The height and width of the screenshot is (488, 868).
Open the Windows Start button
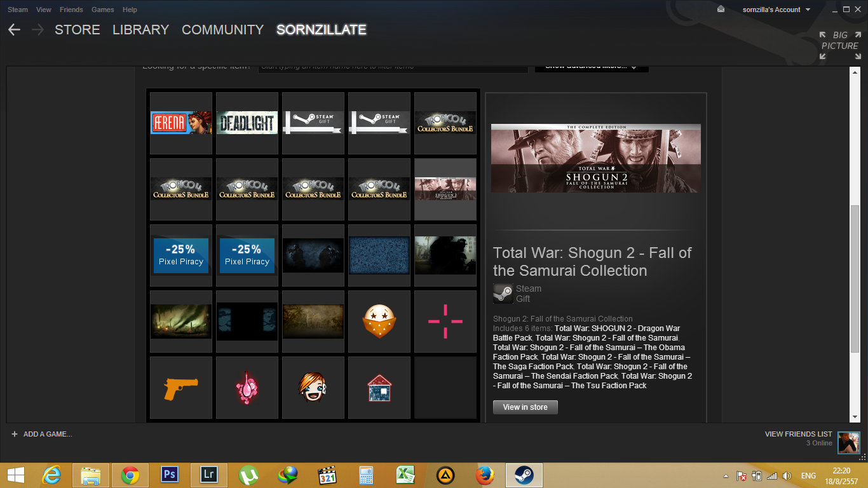[16, 475]
